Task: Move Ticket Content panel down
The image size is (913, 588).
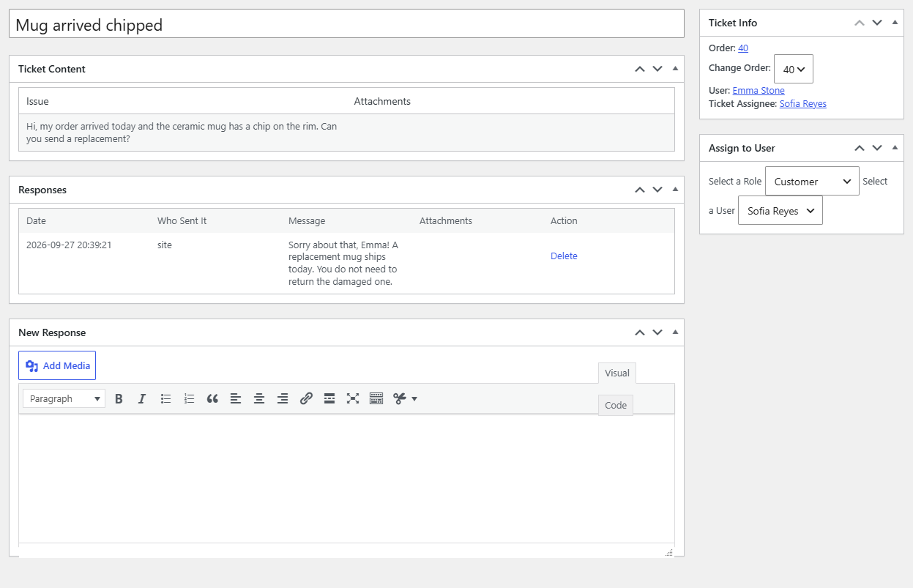Action: [x=657, y=69]
